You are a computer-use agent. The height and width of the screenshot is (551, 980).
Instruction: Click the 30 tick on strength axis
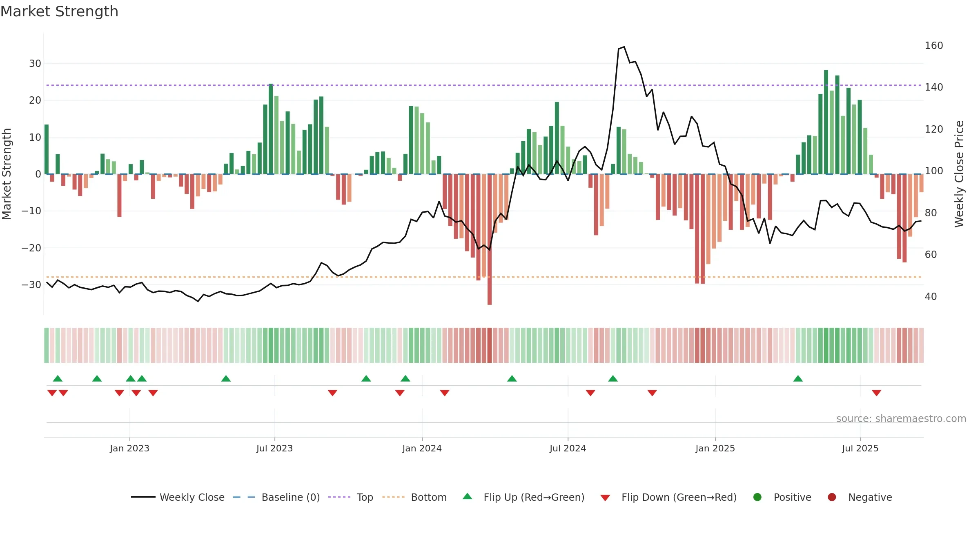coord(35,63)
